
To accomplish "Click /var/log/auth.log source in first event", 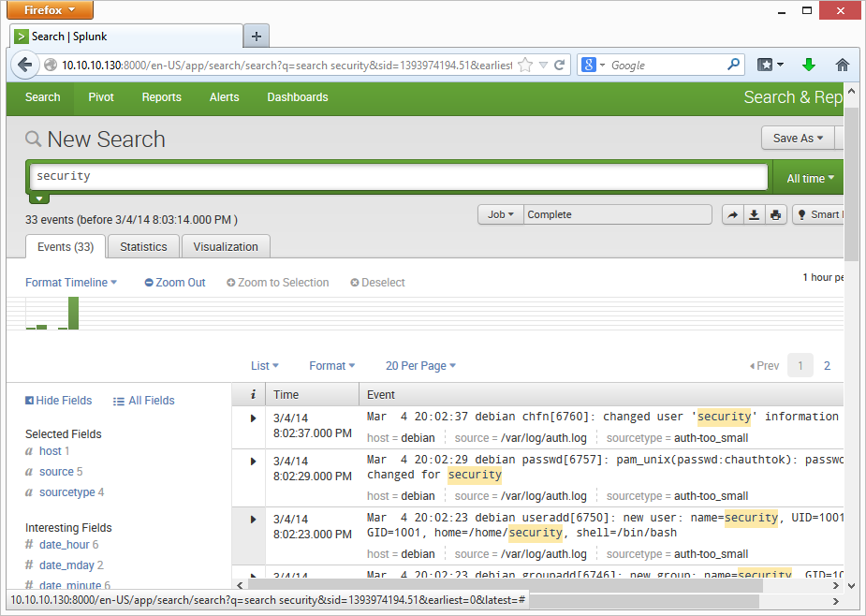I will (x=543, y=438).
